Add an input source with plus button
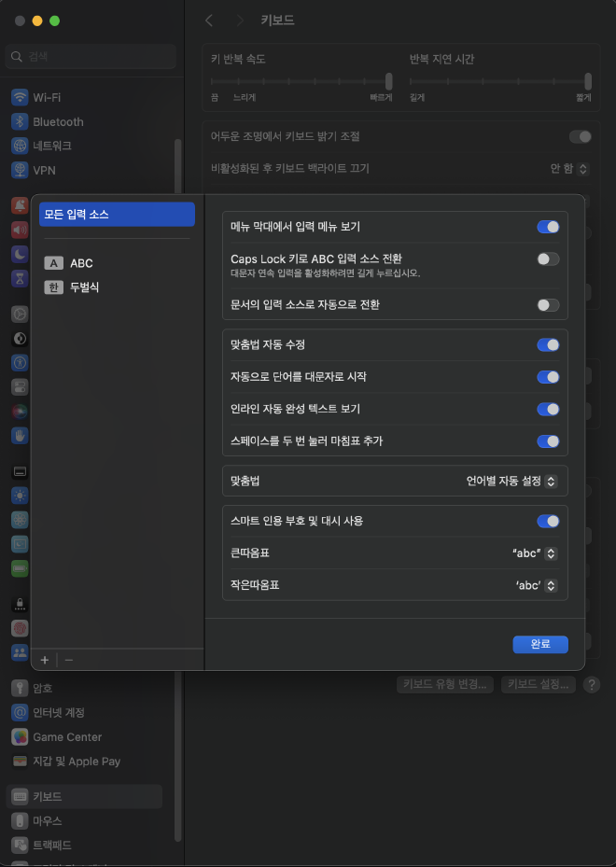The width and height of the screenshot is (616, 867). [x=45, y=660]
